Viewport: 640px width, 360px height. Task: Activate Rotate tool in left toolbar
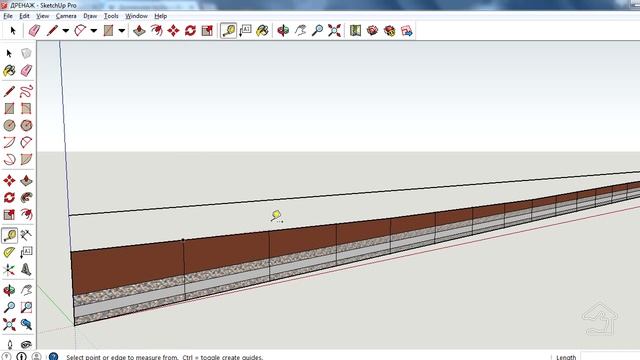click(x=9, y=198)
